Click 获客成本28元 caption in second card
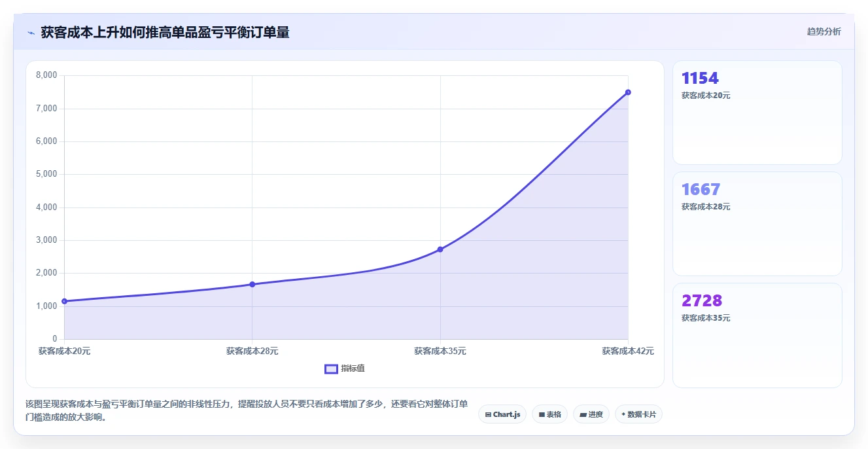868x449 pixels. pyautogui.click(x=706, y=207)
